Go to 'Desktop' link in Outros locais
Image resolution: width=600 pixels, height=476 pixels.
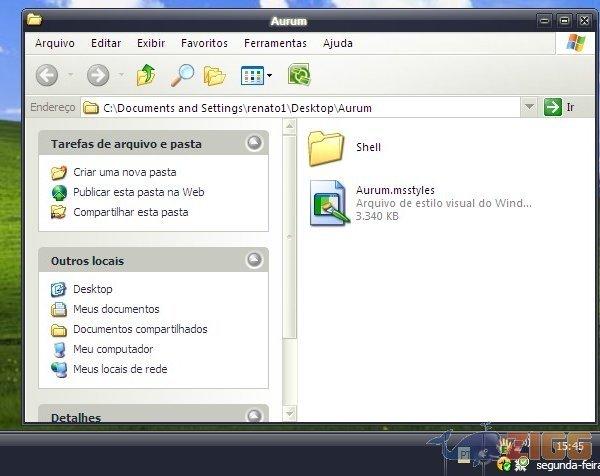pos(93,289)
